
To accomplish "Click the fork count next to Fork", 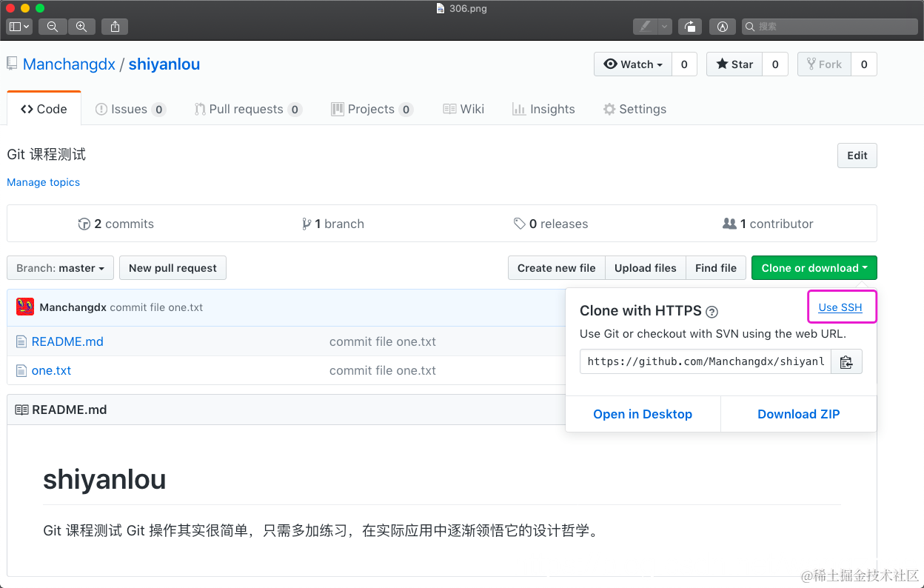I will click(x=864, y=64).
